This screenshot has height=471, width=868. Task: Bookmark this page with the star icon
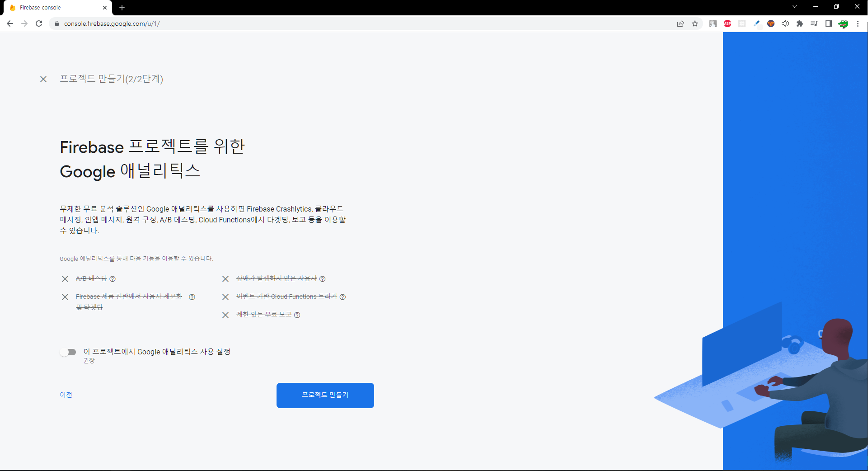point(695,24)
